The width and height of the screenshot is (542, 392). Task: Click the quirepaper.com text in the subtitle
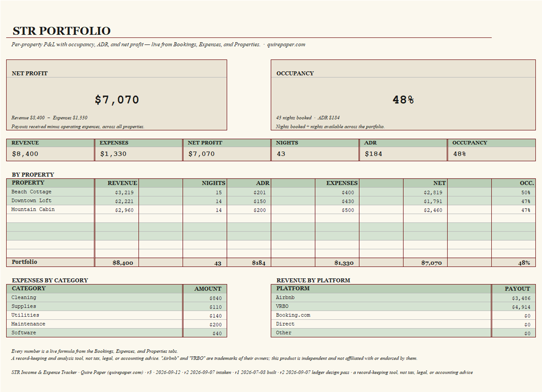pos(286,45)
